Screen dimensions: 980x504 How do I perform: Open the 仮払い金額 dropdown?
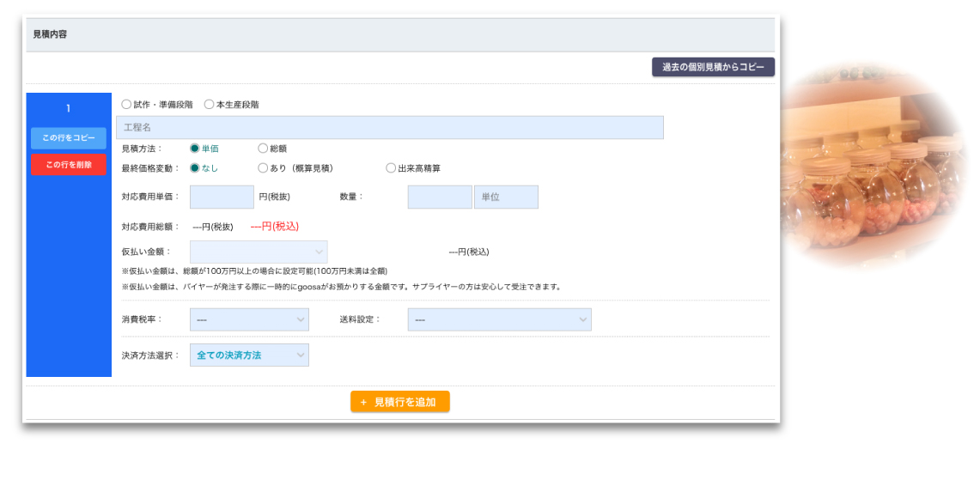[x=258, y=252]
